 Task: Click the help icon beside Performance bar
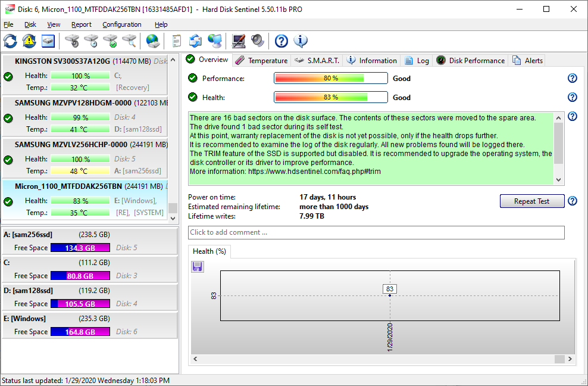pyautogui.click(x=573, y=78)
